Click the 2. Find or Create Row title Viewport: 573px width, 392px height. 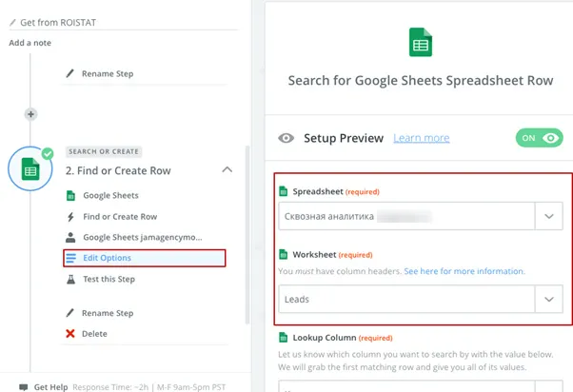coord(118,170)
